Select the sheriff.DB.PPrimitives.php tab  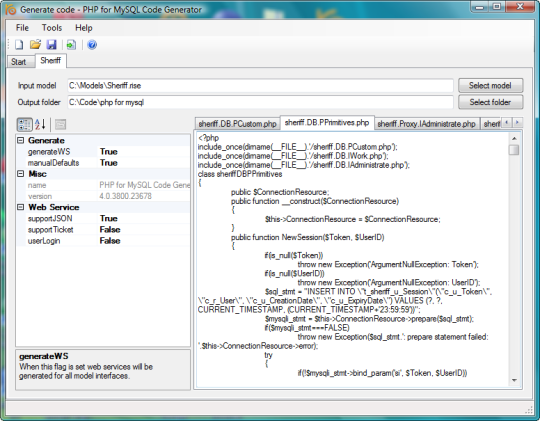click(327, 123)
